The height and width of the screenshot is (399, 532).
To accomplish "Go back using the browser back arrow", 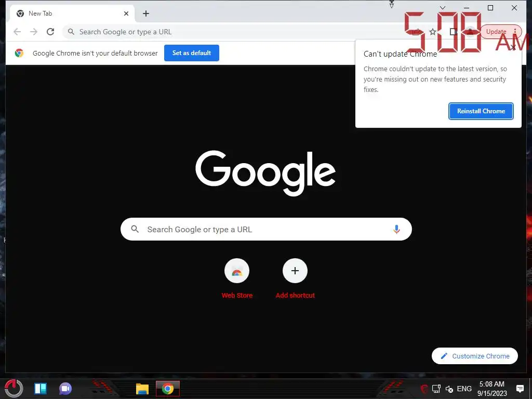I will [x=17, y=32].
